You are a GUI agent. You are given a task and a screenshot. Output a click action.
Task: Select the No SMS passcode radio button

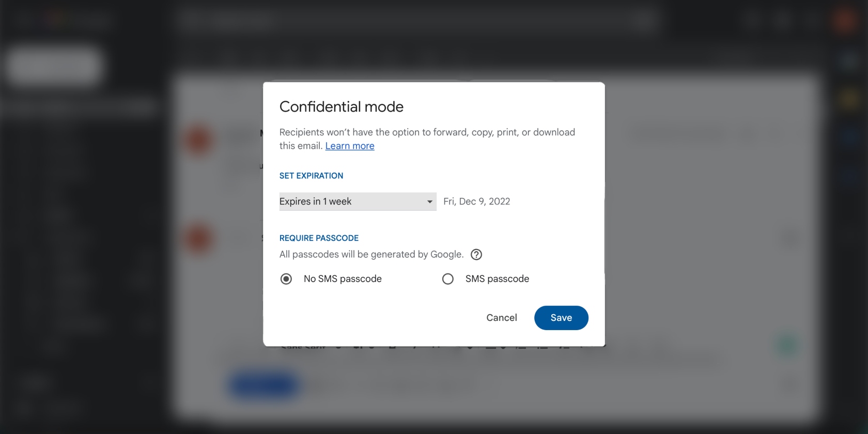(286, 279)
